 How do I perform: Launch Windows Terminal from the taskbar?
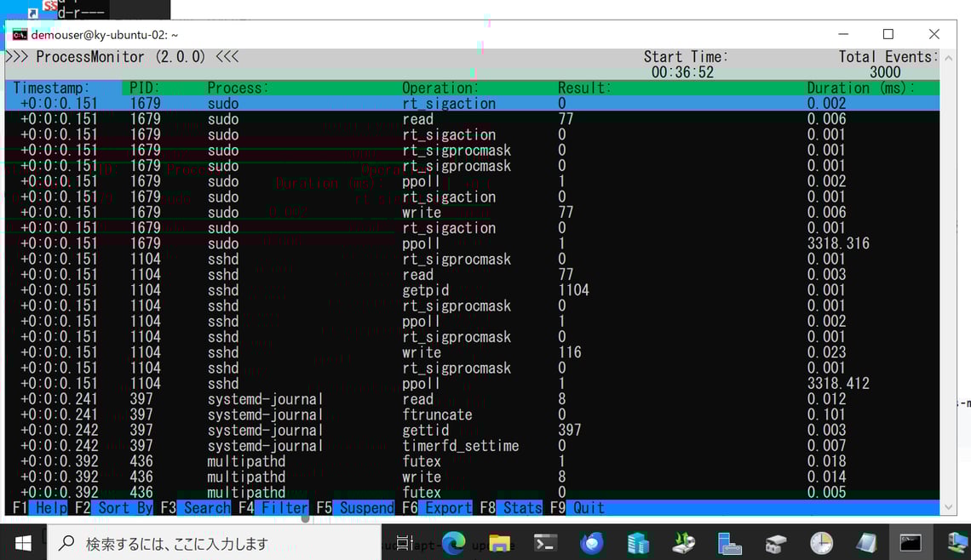[543, 542]
